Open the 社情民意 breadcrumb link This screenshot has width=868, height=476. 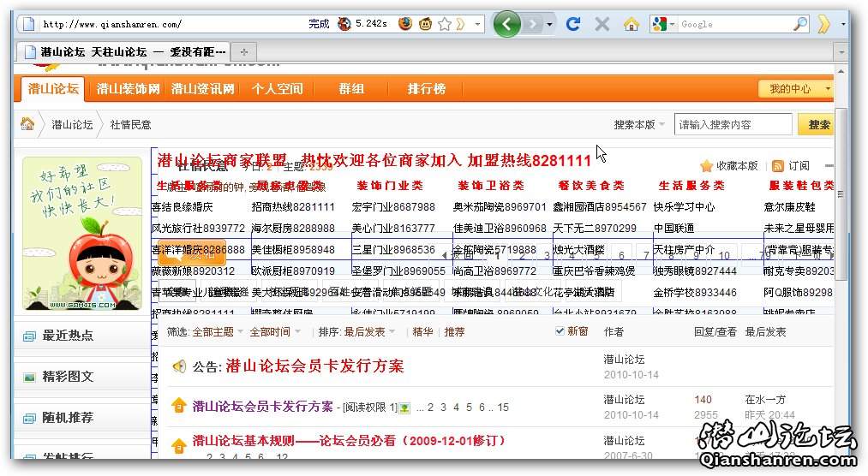130,124
